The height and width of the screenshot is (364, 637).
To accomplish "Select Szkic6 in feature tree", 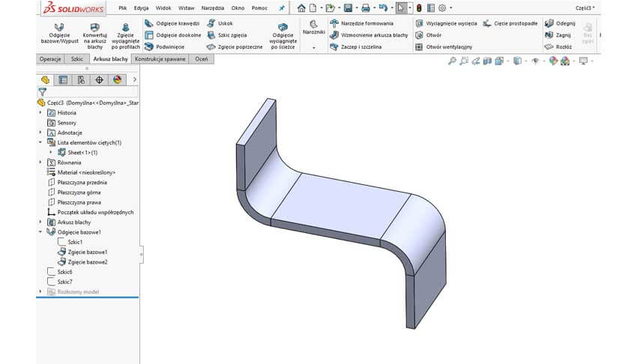I will tap(64, 272).
